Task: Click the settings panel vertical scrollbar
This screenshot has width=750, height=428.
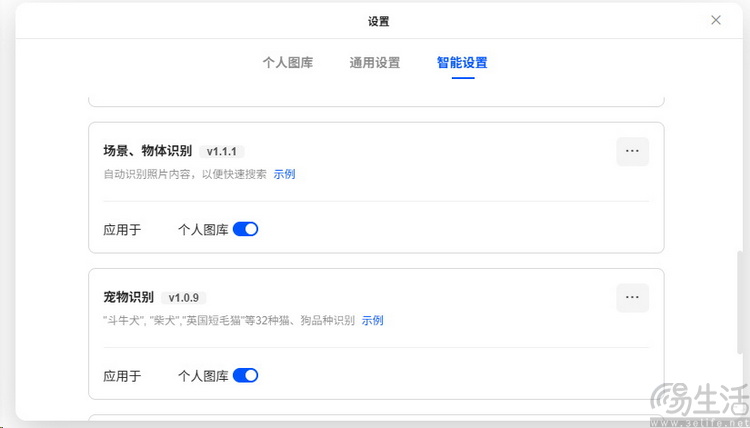Action: 740,301
